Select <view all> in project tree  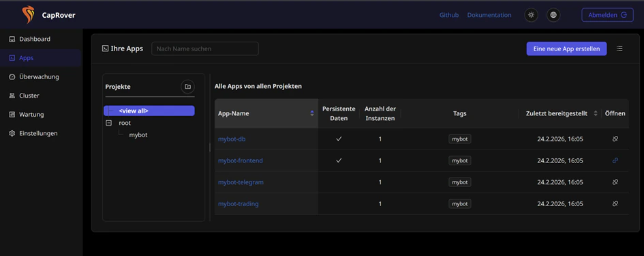[149, 111]
